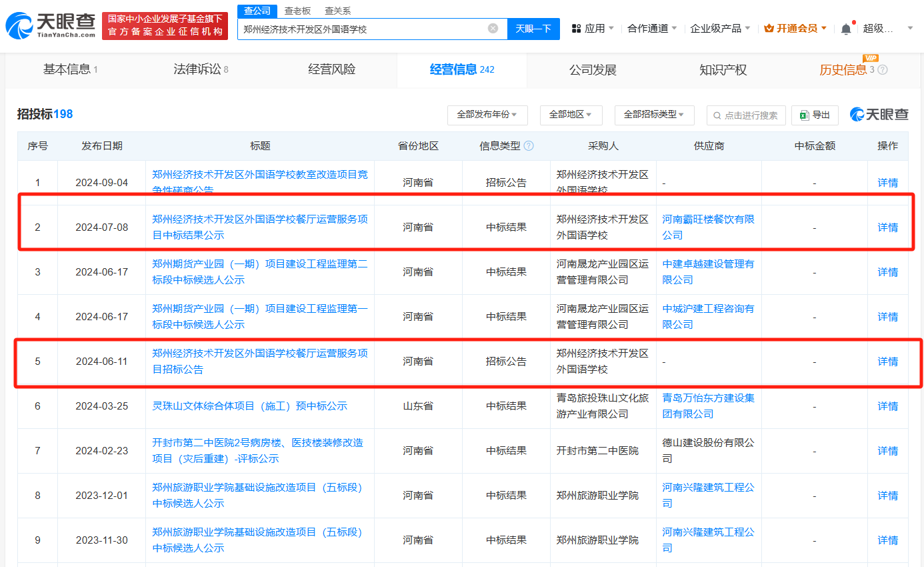924x567 pixels.
Task: Open 灵珠山文体综合体项目预中标公示 link
Action: tap(249, 406)
